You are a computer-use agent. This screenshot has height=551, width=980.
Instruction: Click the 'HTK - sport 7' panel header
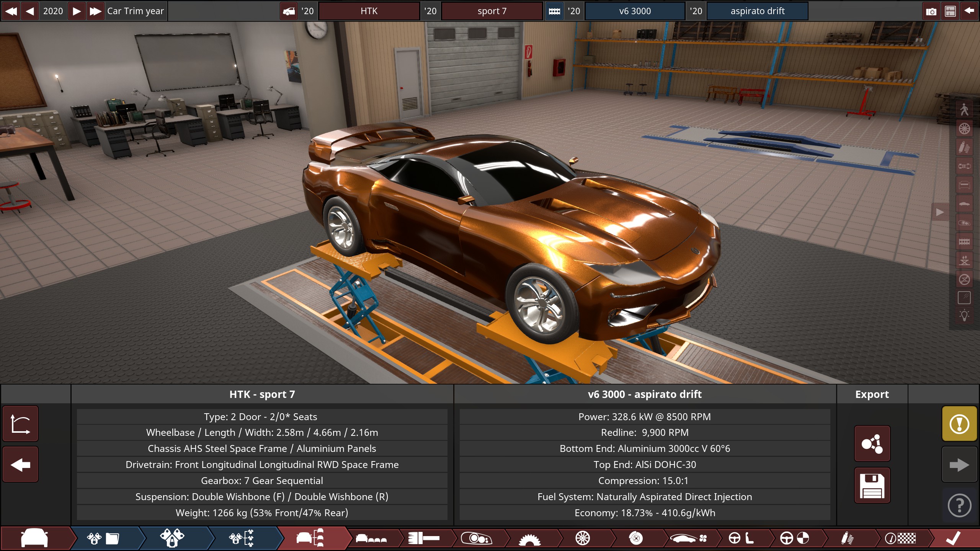point(262,394)
